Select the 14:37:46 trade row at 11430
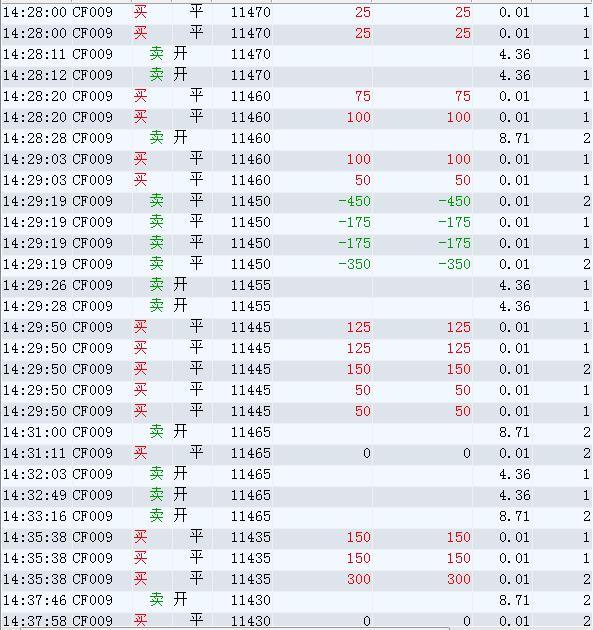The image size is (593, 630). (x=296, y=600)
